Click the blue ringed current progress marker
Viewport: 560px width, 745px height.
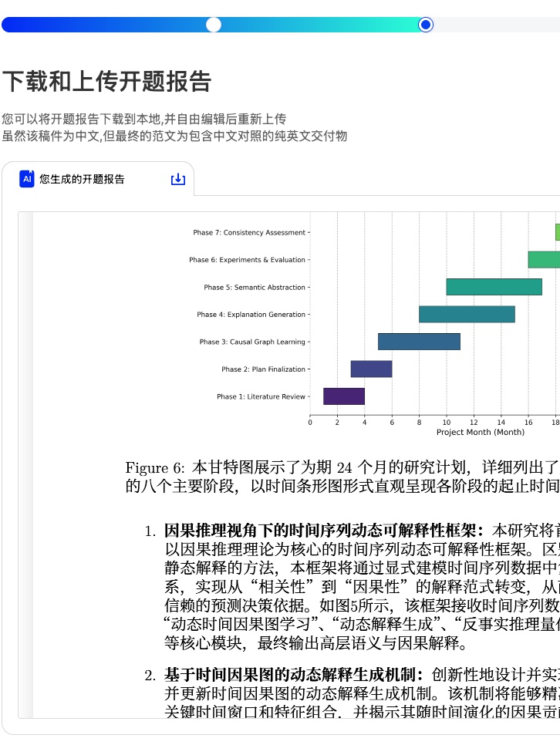[426, 25]
